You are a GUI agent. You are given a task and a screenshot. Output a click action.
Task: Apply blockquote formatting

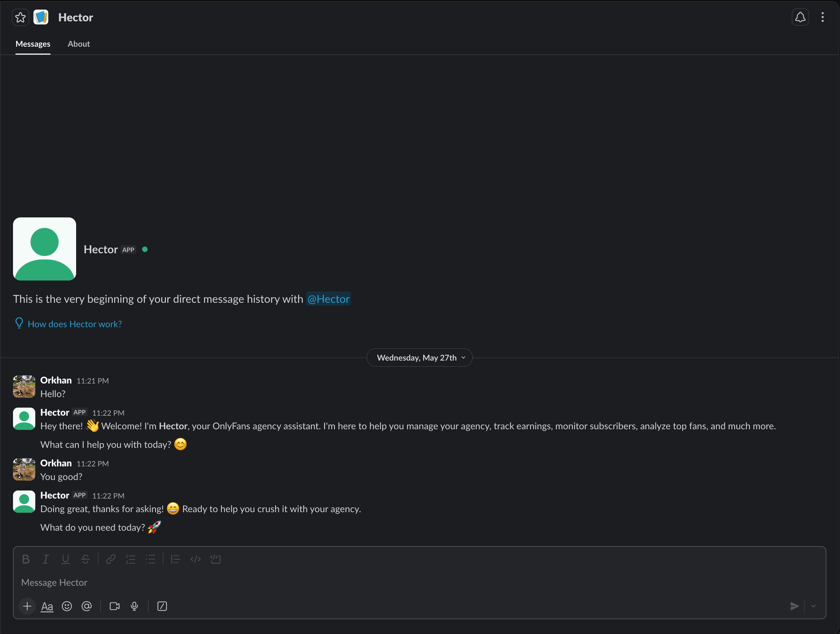[x=175, y=559]
